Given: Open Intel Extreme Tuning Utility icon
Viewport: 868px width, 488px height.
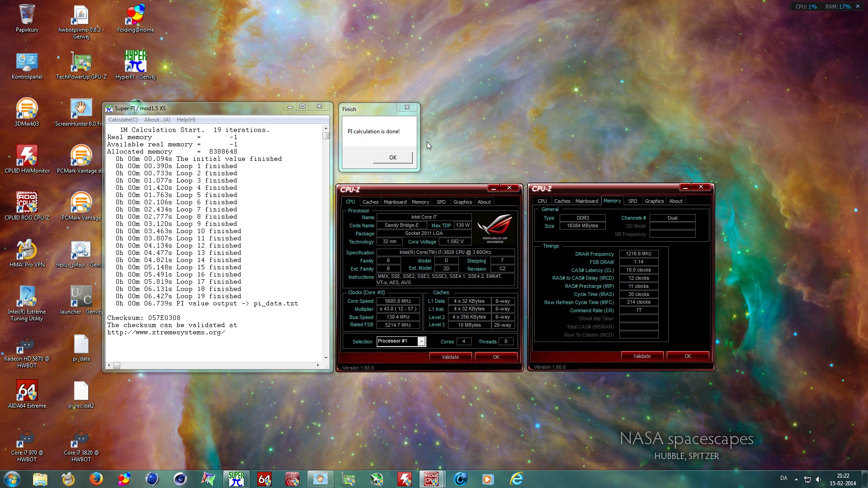Looking at the screenshot, I should (x=27, y=303).
